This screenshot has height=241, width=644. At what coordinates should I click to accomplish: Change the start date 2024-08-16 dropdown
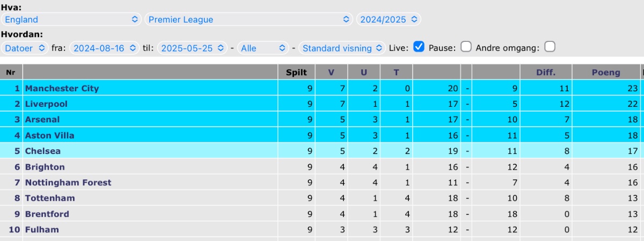click(105, 48)
